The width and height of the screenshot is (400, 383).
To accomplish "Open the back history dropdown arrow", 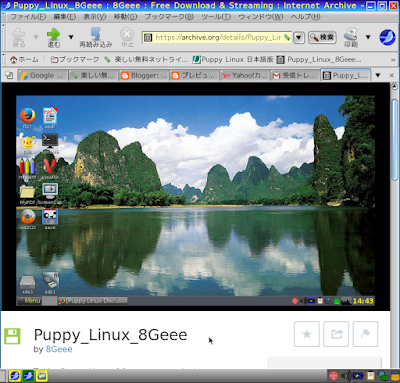I will coord(36,37).
